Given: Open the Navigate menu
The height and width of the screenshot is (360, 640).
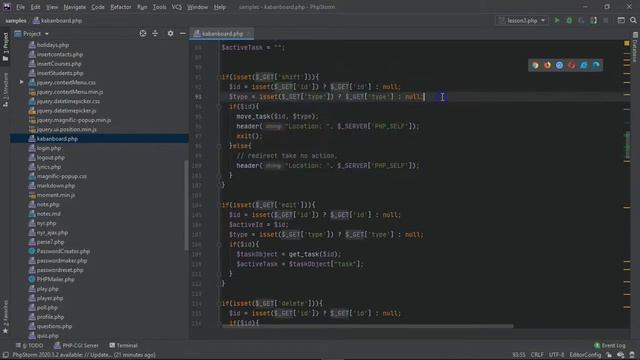Looking at the screenshot, I should coord(75,7).
